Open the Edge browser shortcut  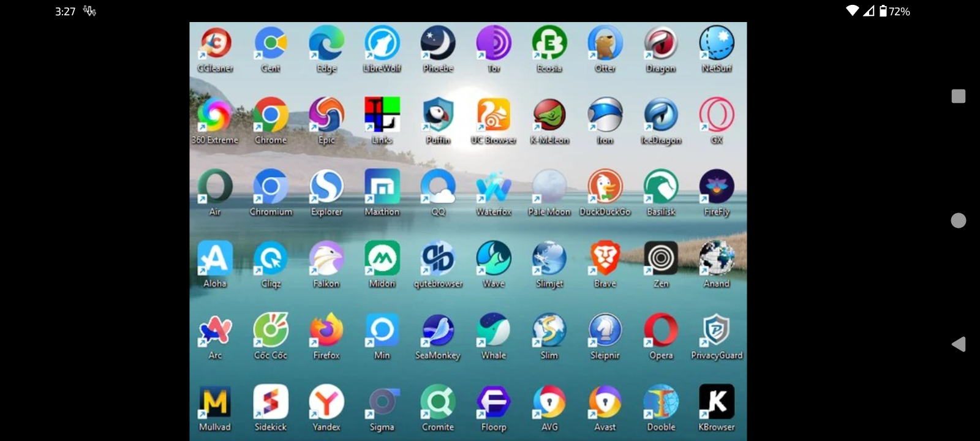point(326,43)
